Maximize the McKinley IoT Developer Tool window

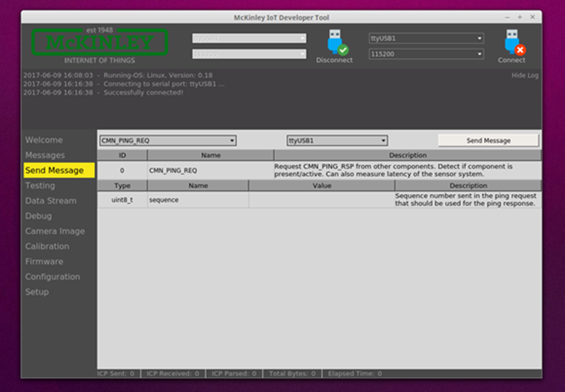point(520,17)
